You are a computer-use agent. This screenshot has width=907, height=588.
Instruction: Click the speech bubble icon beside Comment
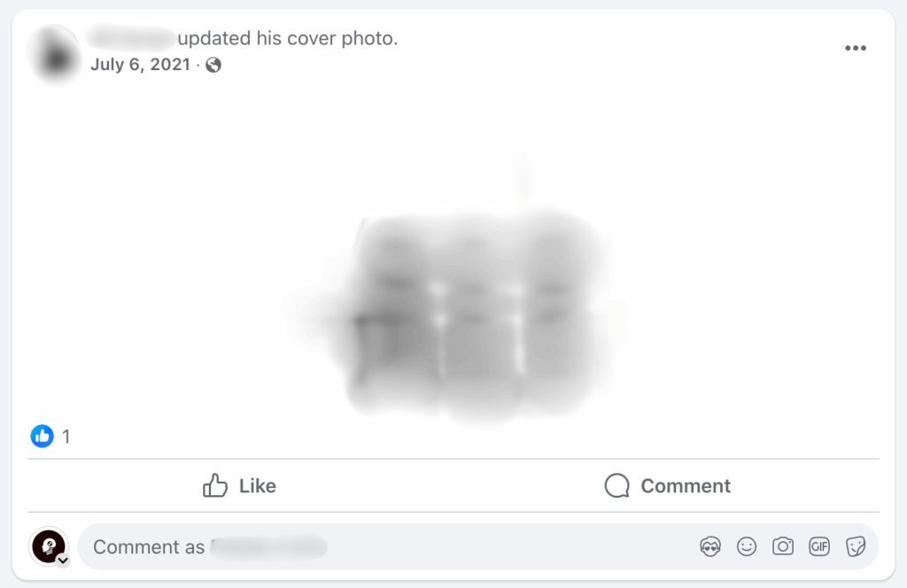[x=617, y=485]
